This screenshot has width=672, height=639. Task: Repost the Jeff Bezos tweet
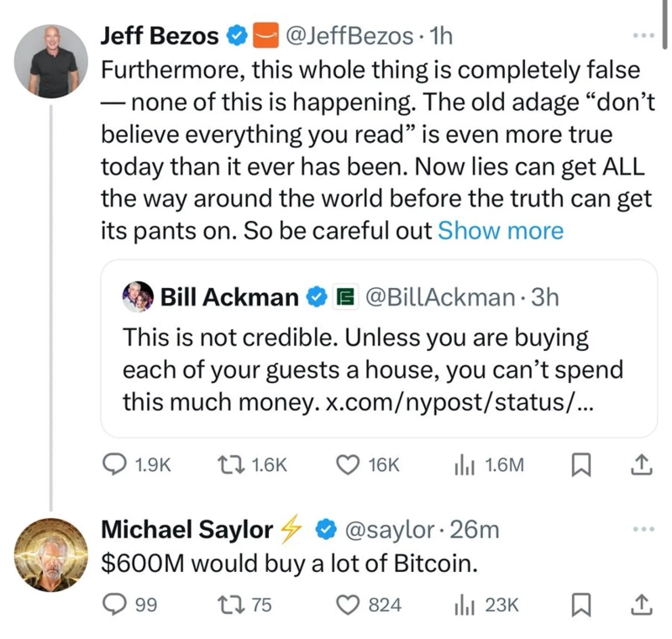tap(228, 465)
